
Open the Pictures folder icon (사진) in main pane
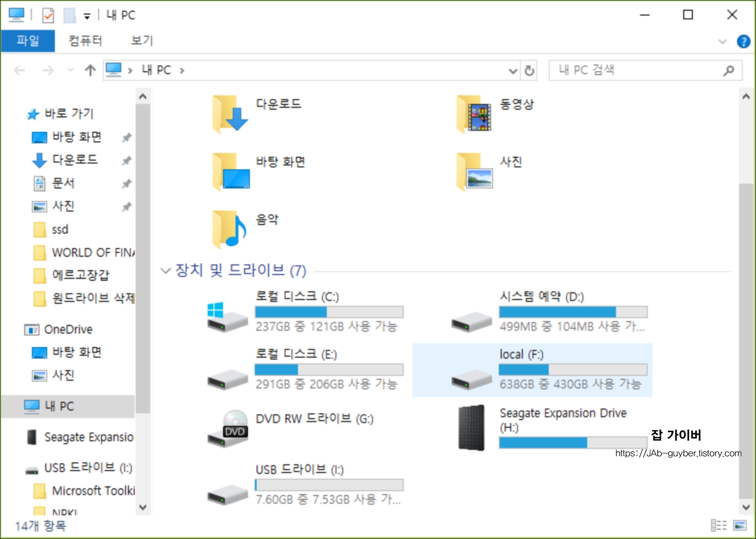tap(475, 172)
